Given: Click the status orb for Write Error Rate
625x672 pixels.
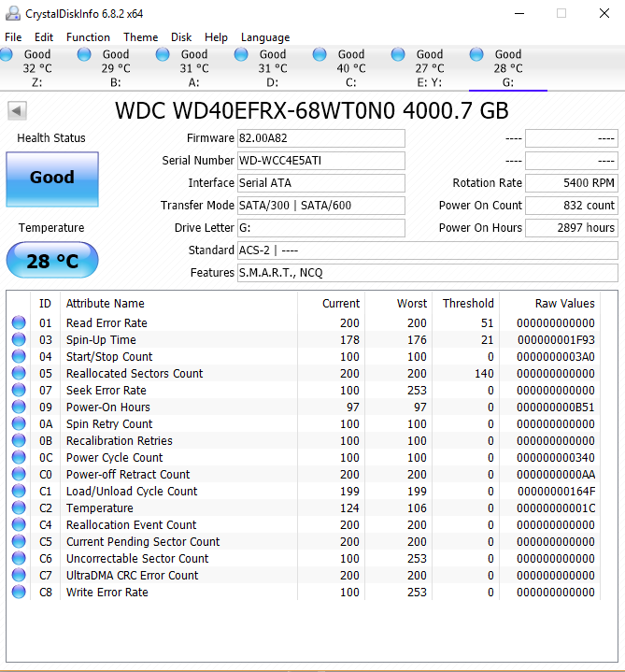Looking at the screenshot, I should tap(19, 592).
